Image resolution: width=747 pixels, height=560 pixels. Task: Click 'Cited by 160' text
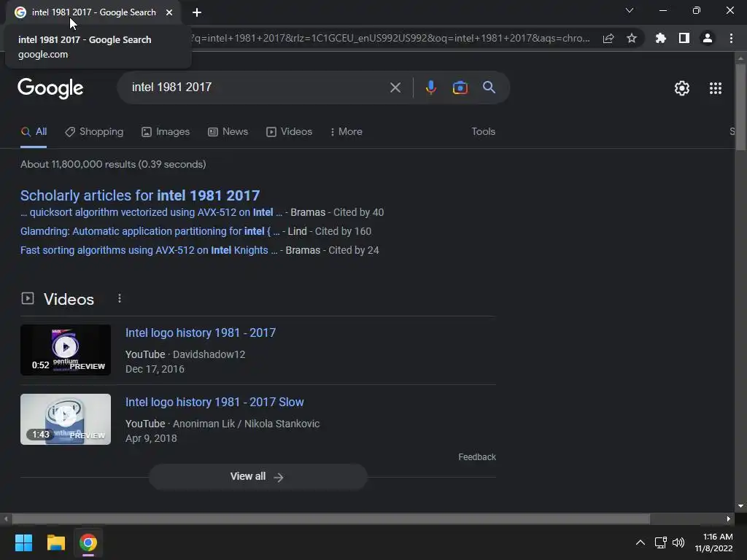343,231
